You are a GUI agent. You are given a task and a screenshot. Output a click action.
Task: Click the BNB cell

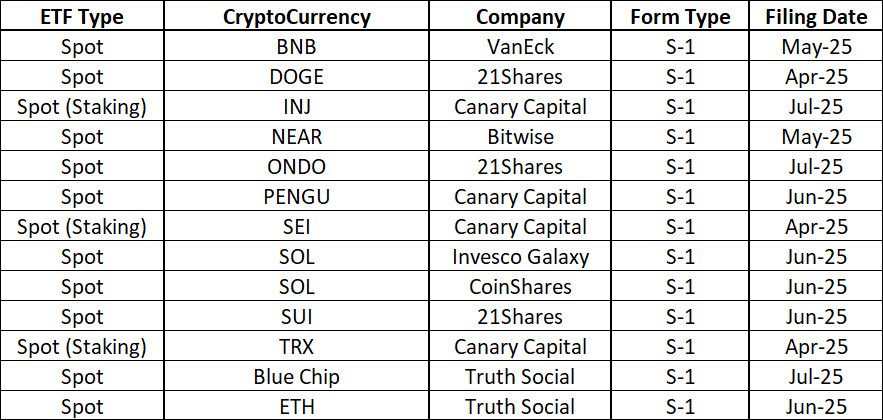click(297, 46)
